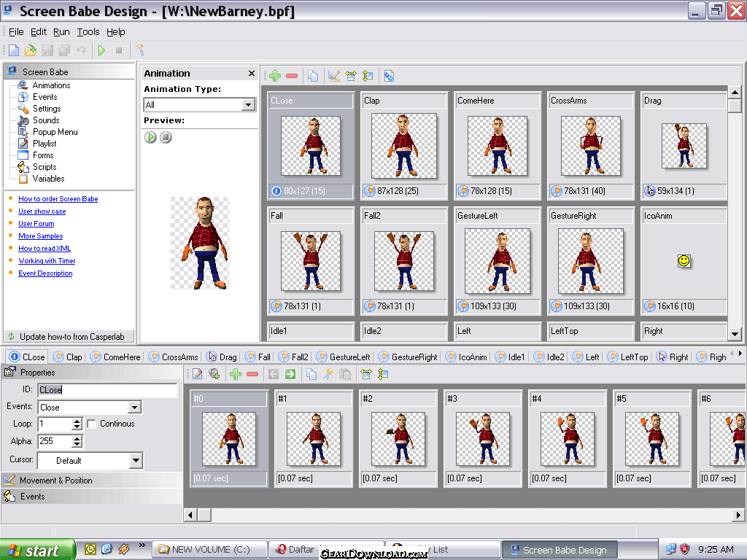The image size is (747, 560).
Task: Enable the Continous checkbox
Action: pos(92,424)
